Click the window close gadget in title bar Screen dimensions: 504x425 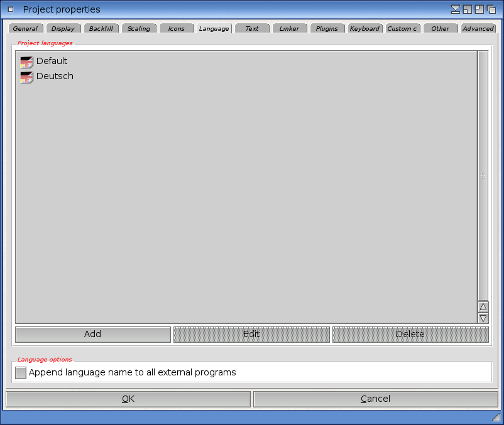coord(11,9)
